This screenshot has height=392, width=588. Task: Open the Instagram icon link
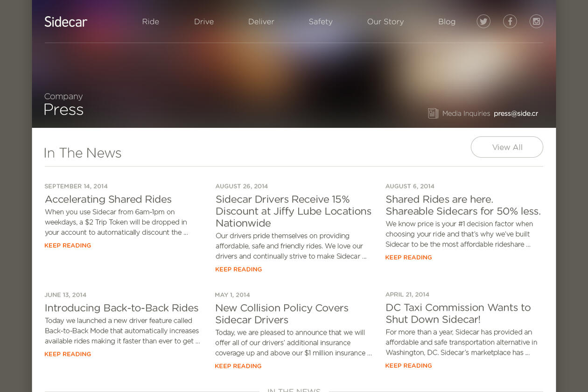(536, 21)
